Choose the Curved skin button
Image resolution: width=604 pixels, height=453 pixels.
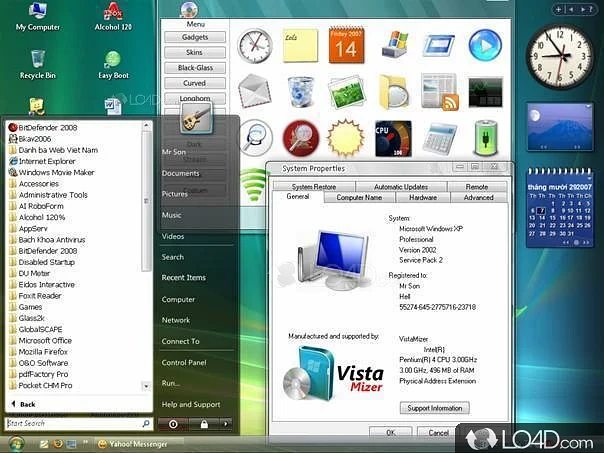195,83
